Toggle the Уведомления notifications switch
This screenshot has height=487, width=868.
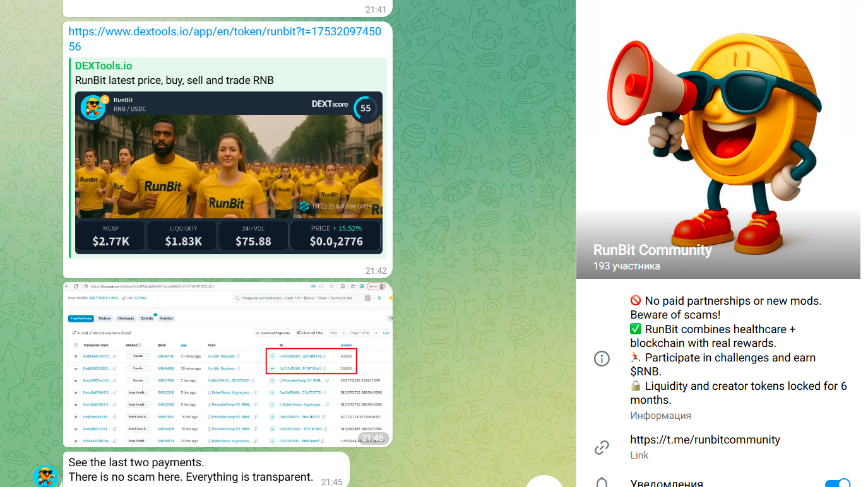point(838,484)
